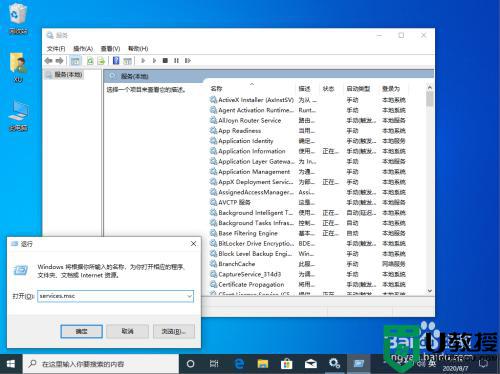Click 取消 button in Run dialog
This screenshot has width=500, height=374.
127,331
